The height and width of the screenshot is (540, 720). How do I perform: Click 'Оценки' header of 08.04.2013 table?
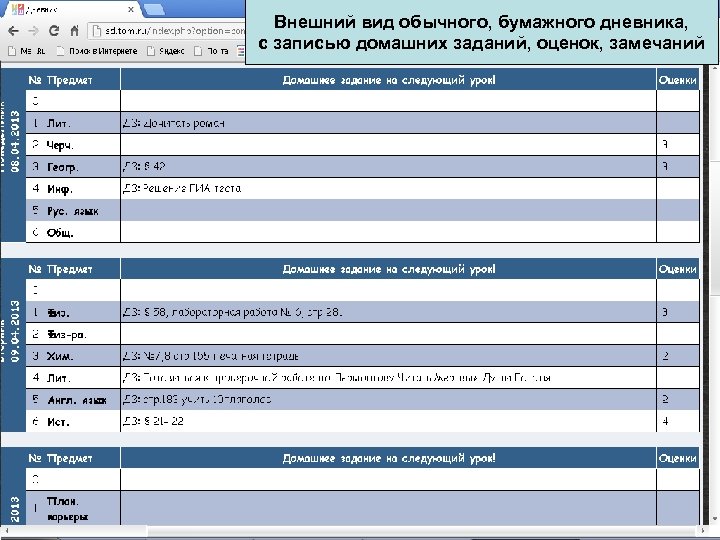(677, 80)
